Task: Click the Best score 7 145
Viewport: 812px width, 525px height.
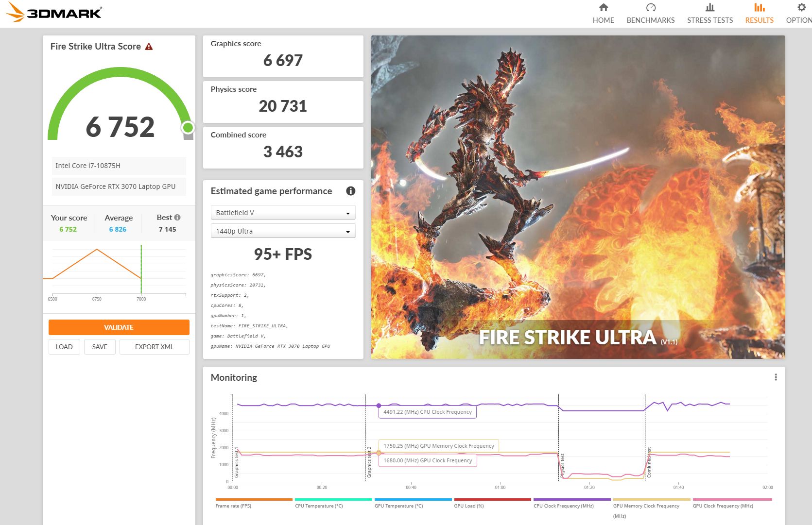Action: tap(167, 229)
